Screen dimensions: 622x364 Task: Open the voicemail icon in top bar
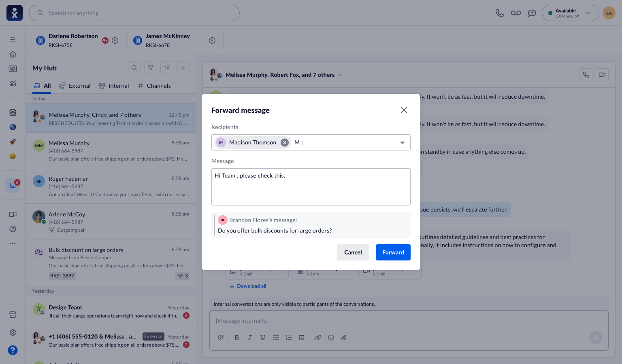[x=516, y=13]
